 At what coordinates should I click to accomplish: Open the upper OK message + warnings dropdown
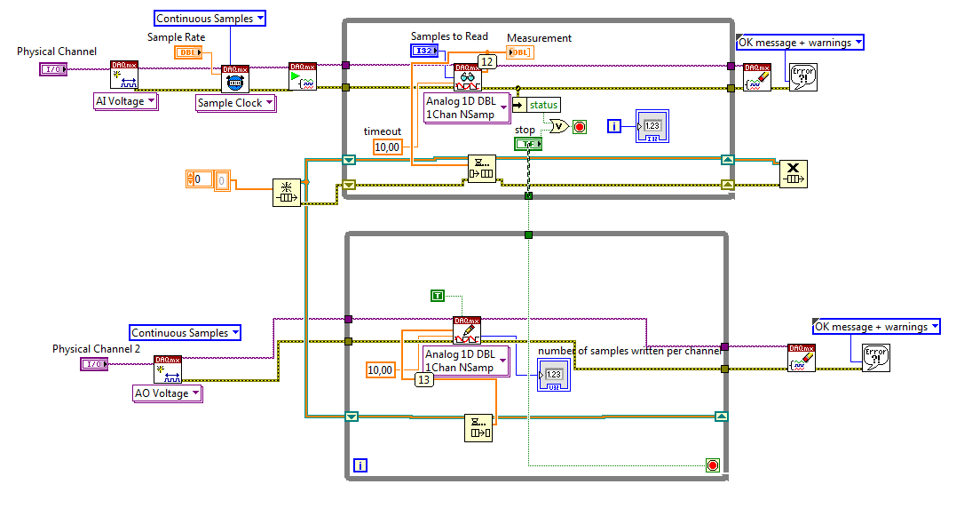coord(800,43)
